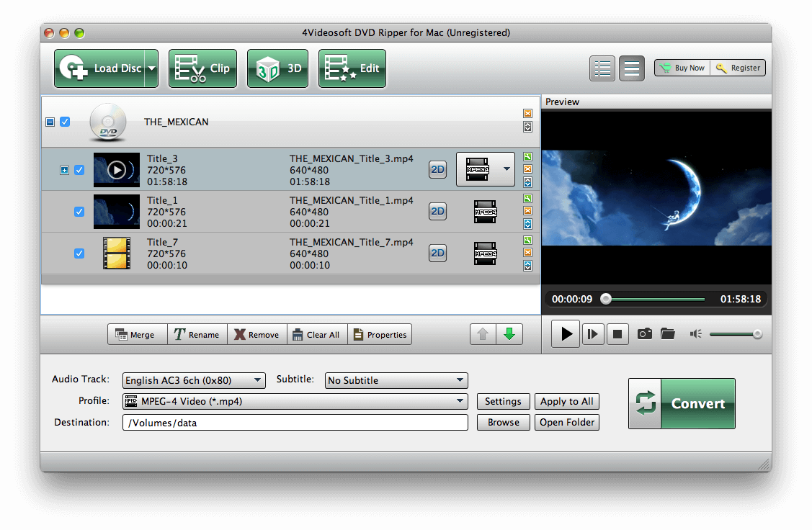Click the Open Folder button

tap(566, 422)
